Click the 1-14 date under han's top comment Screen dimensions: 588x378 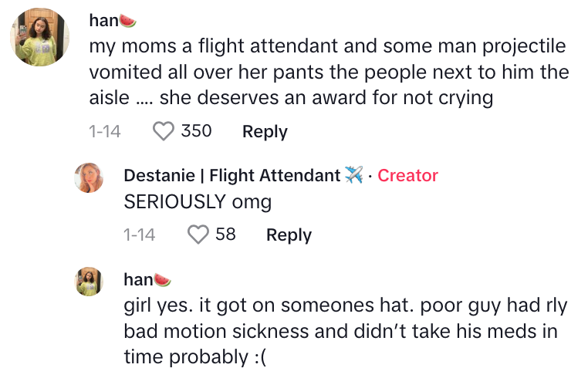pos(105,132)
